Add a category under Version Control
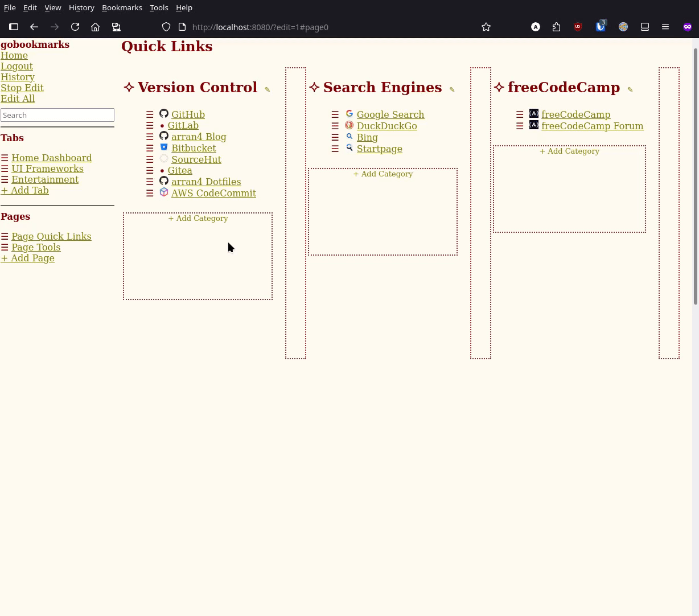Image resolution: width=699 pixels, height=616 pixels. click(198, 218)
